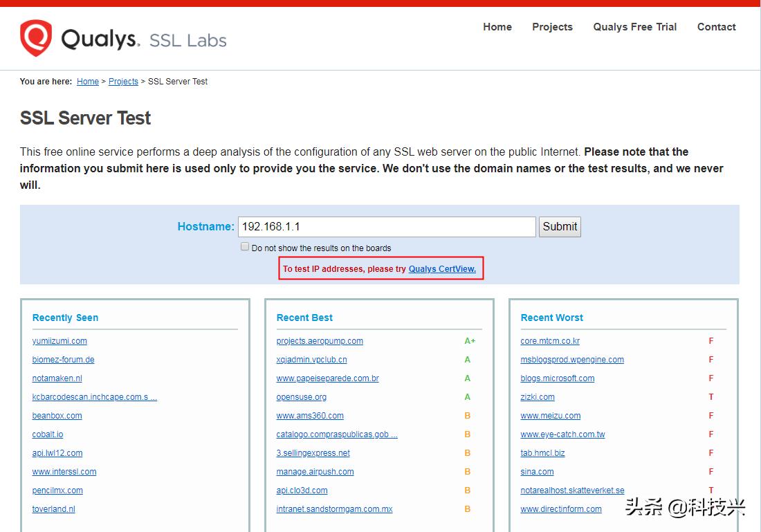
Task: Open toverland.nl in Recently Seen
Action: click(x=53, y=509)
